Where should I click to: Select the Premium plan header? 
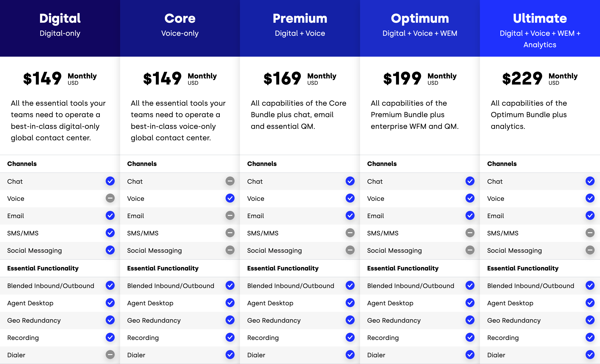click(x=300, y=28)
